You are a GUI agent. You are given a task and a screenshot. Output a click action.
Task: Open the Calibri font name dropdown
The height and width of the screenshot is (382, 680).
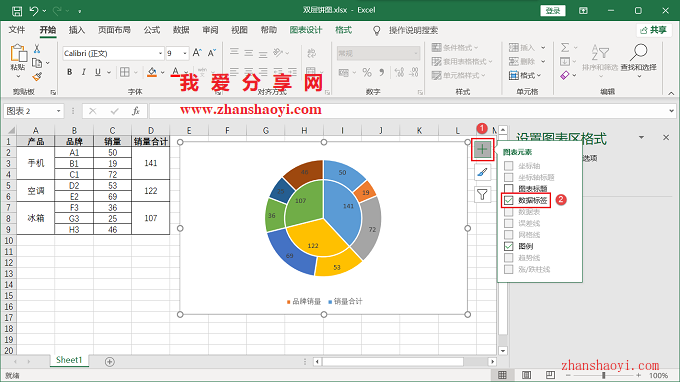tap(160, 53)
